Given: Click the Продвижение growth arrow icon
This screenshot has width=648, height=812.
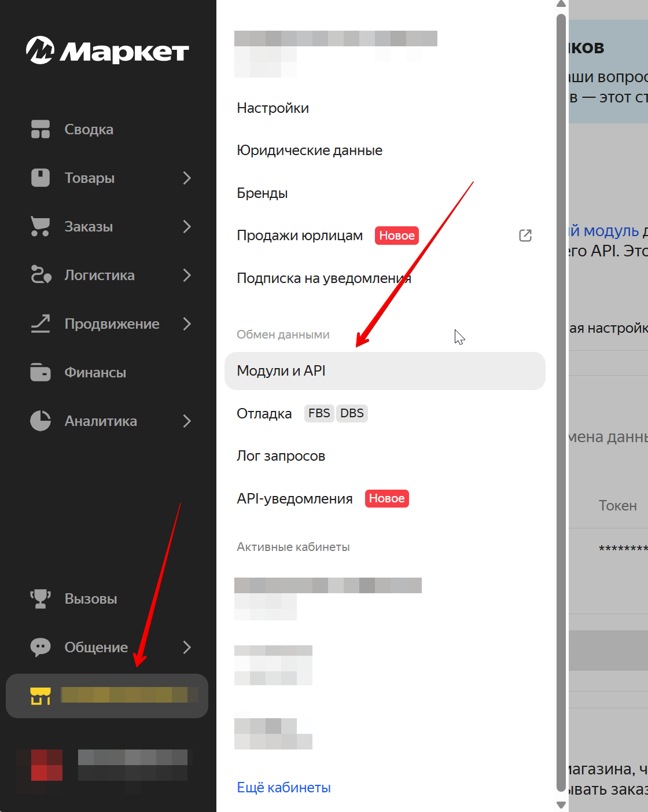Looking at the screenshot, I should [x=41, y=324].
